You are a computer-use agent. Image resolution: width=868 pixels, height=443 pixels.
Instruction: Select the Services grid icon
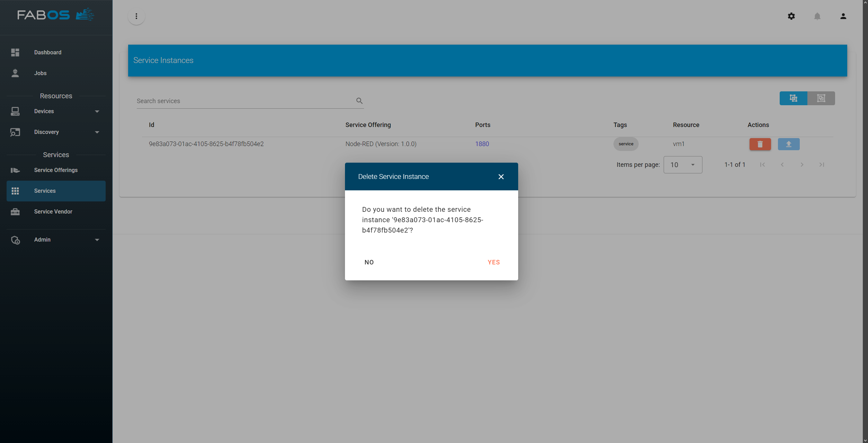tap(15, 191)
